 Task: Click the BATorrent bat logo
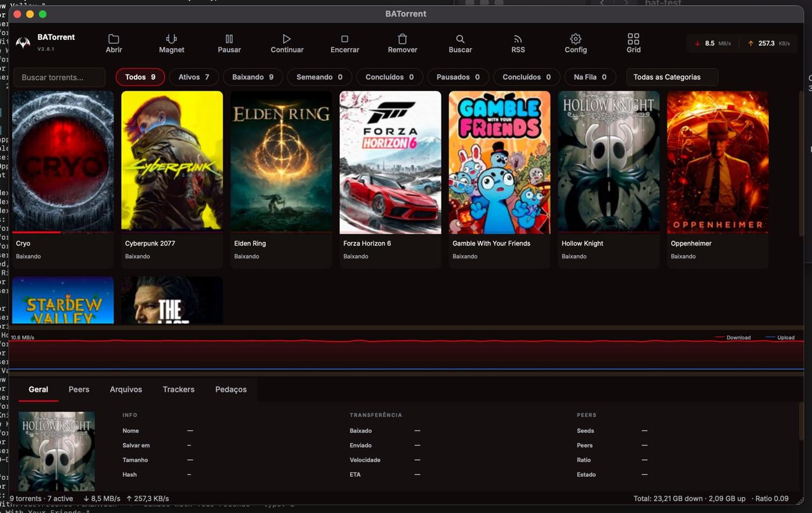[x=23, y=43]
